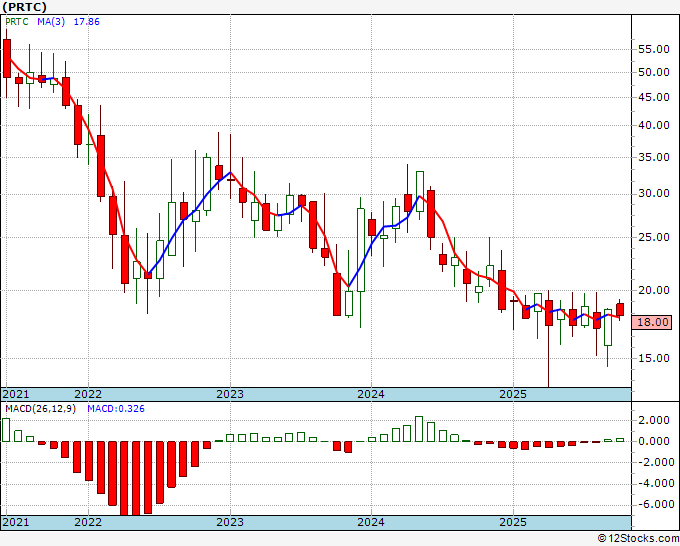680x546 pixels.
Task: Click 2024 on the MACD timeline
Action: click(371, 522)
